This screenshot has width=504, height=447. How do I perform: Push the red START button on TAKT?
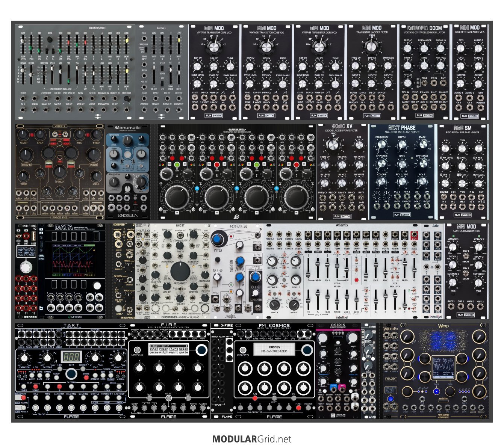coord(36,387)
